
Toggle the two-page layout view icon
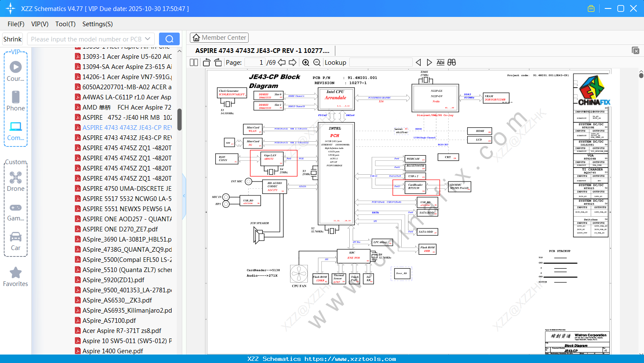[194, 62]
